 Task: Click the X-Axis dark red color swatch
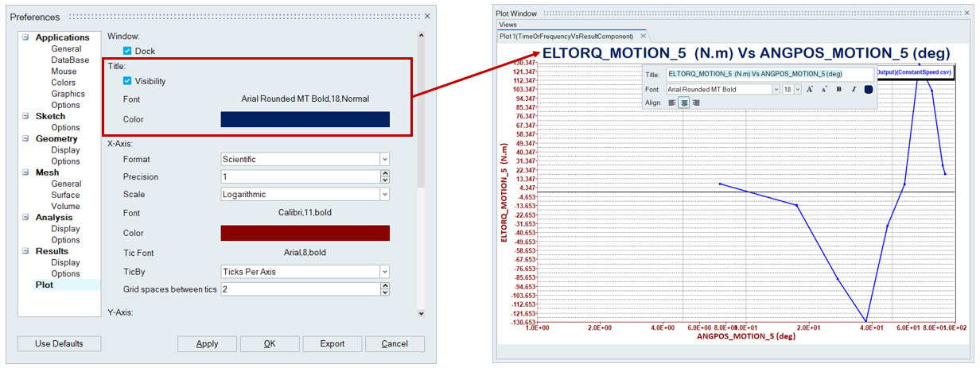[305, 233]
